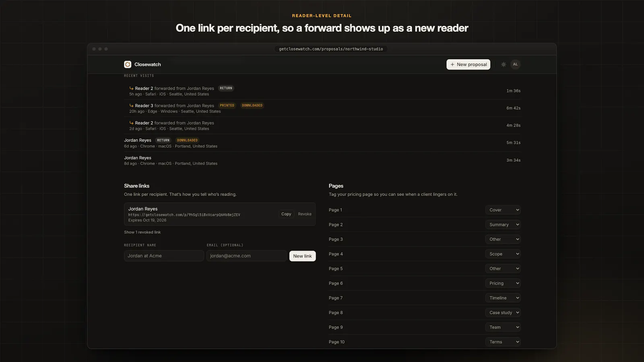Open the Page 10 Terms dropdown
The height and width of the screenshot is (362, 644).
click(x=503, y=342)
